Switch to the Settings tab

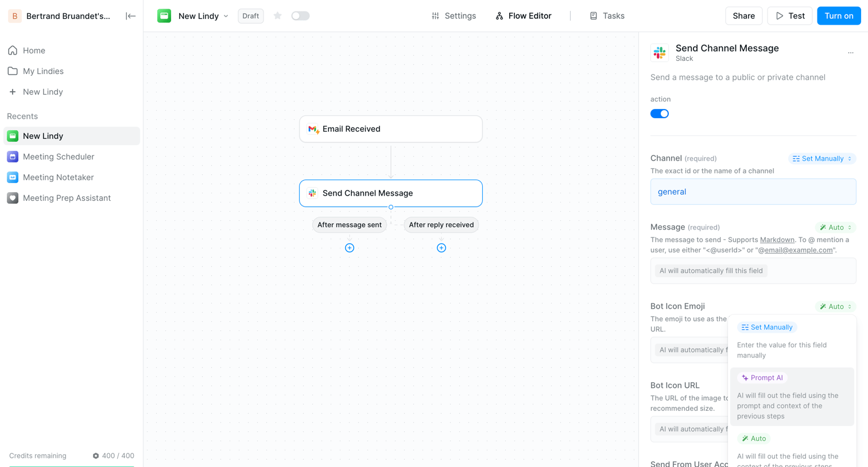pos(454,16)
